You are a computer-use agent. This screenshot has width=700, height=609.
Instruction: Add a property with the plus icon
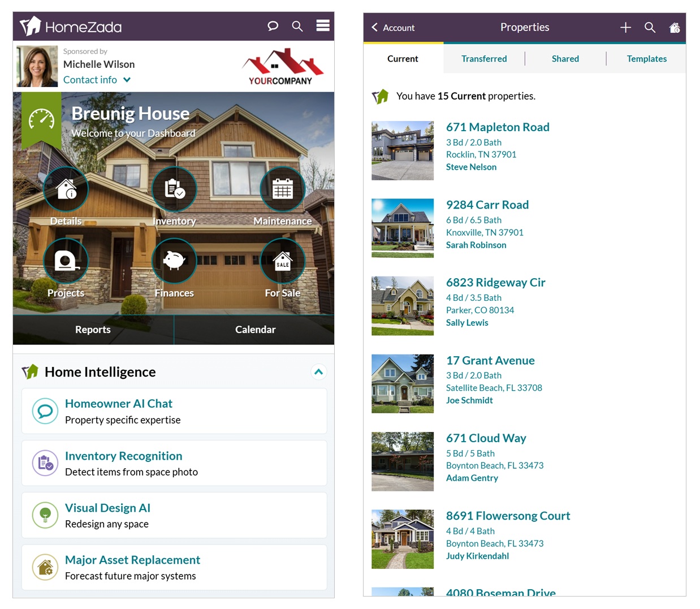[x=625, y=27]
